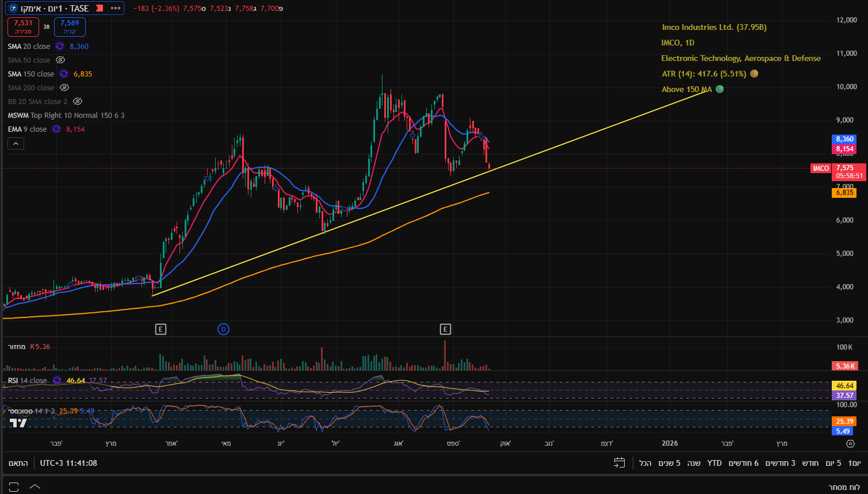The image size is (868, 494).
Task: Show the hidden SMA 200 indicator
Action: click(x=64, y=88)
